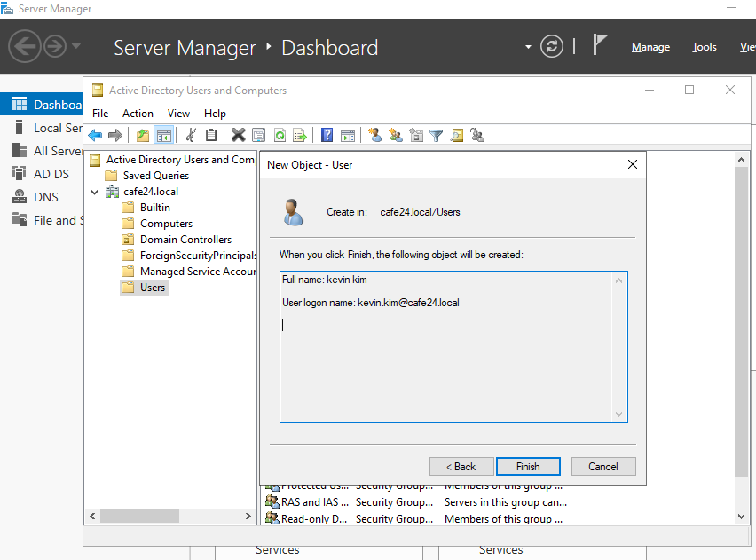Click Add to group toolbar icon
The height and width of the screenshot is (560, 756).
click(x=477, y=136)
